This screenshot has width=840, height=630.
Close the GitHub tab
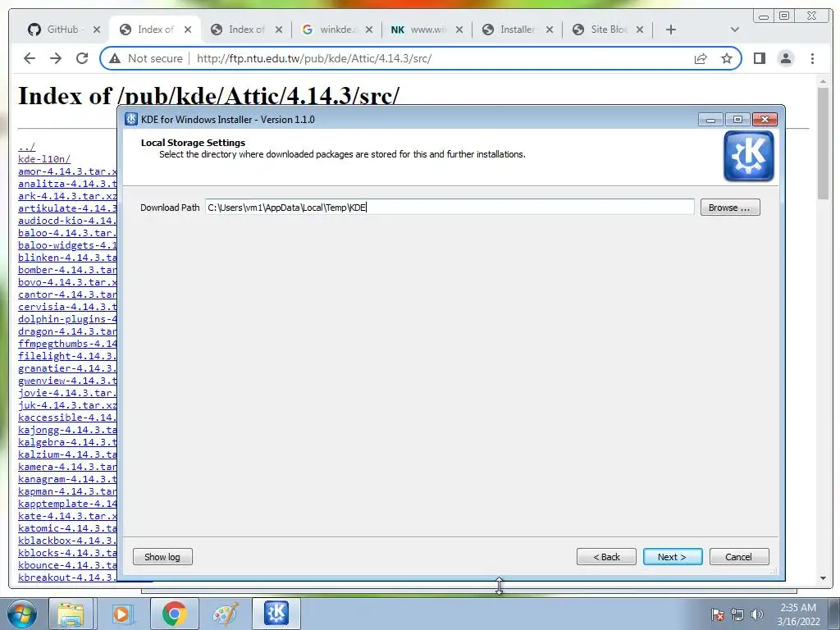pyautogui.click(x=97, y=30)
